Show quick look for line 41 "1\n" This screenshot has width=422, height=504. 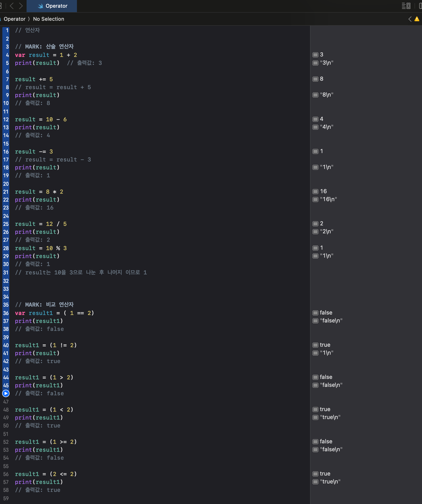click(315, 353)
